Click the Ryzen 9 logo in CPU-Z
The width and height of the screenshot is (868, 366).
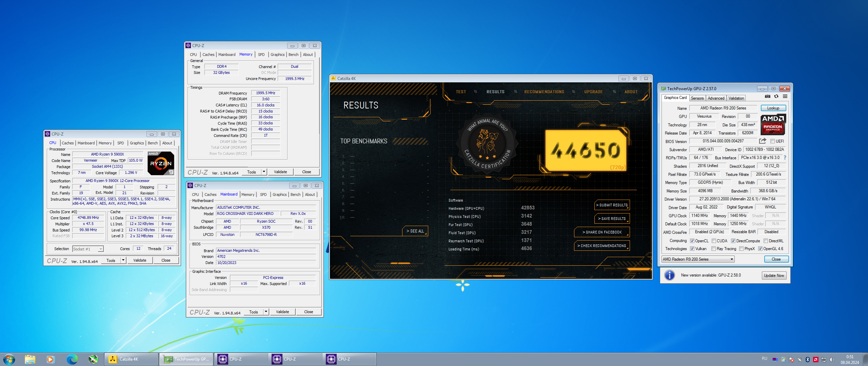[161, 163]
